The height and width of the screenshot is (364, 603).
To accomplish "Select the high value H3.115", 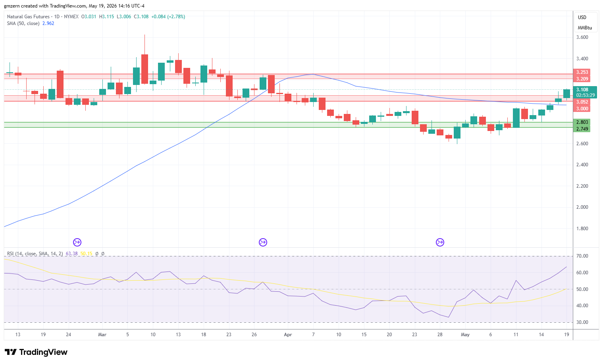I will point(106,17).
